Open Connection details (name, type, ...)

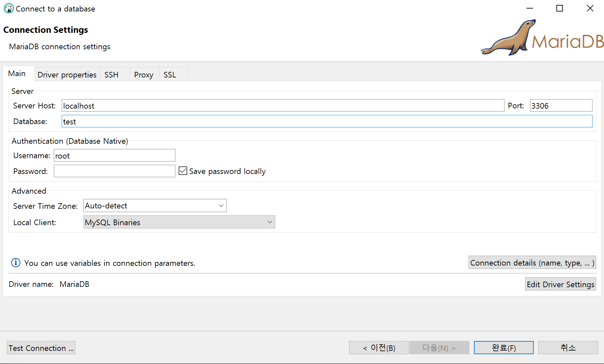532,263
